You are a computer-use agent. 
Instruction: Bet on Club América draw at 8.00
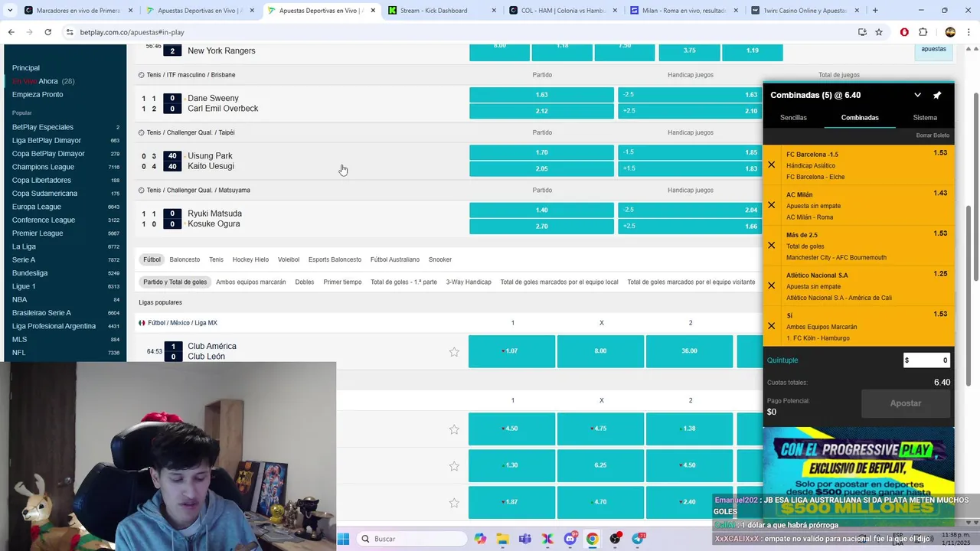coord(600,351)
